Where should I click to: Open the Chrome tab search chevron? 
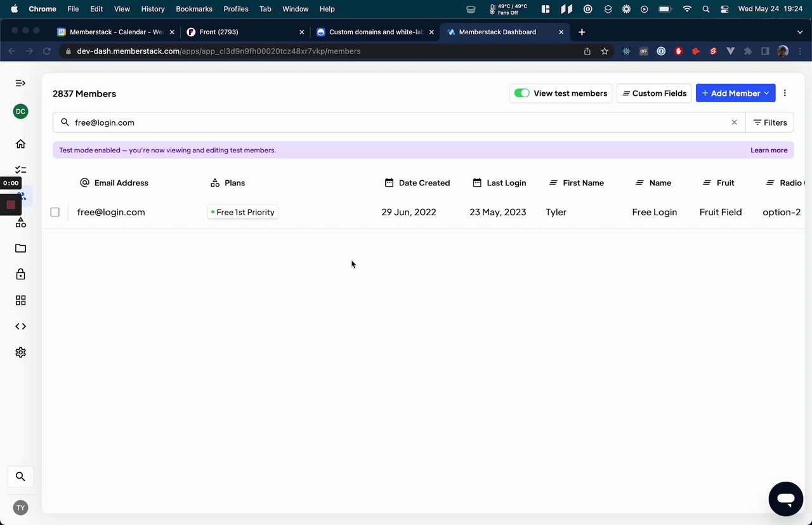[x=800, y=32]
